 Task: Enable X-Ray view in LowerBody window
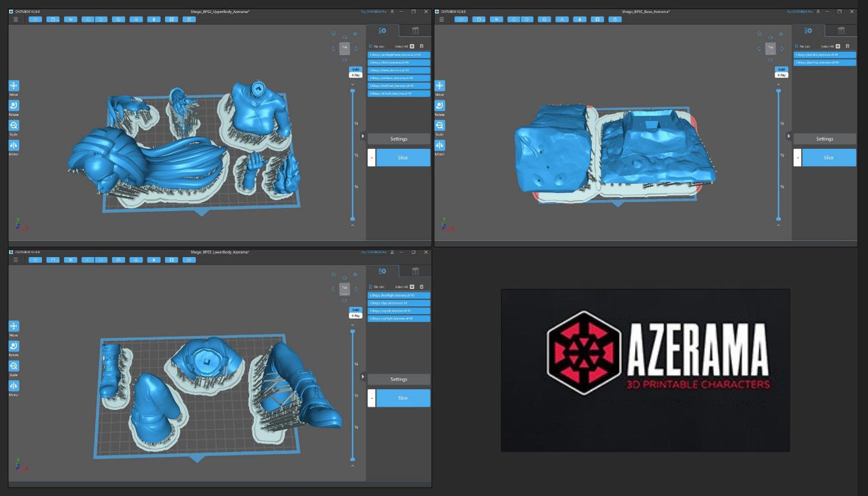tap(355, 315)
